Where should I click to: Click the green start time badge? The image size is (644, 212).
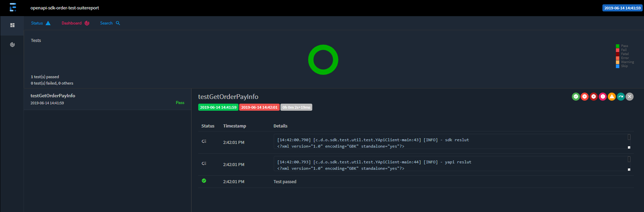click(x=218, y=107)
